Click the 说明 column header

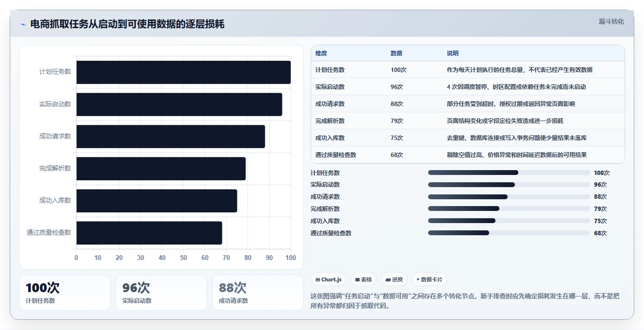tap(453, 53)
